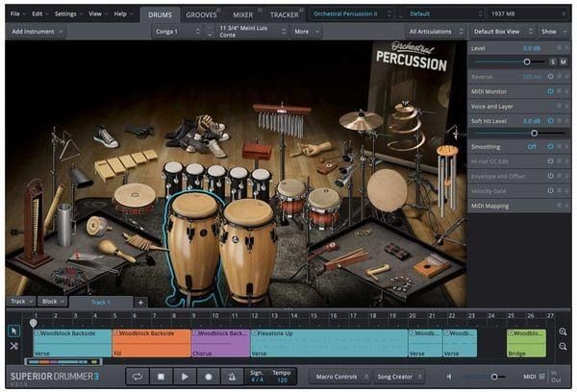577x392 pixels.
Task: Click the Tempo 120 field
Action: pyautogui.click(x=282, y=377)
